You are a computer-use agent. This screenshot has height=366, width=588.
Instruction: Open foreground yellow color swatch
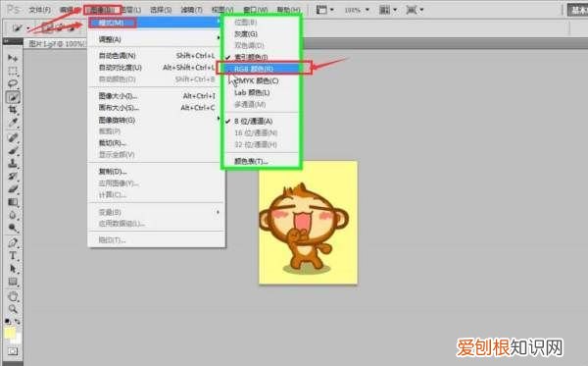pyautogui.click(x=10, y=333)
